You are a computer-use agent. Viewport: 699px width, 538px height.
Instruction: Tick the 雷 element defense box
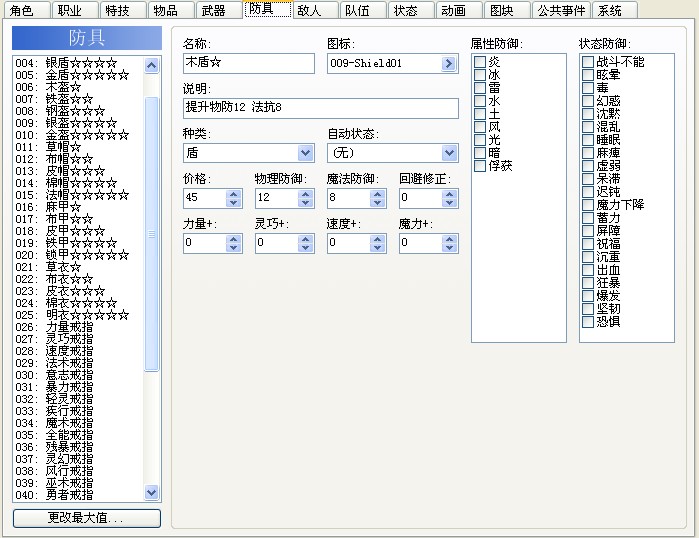(x=480, y=88)
